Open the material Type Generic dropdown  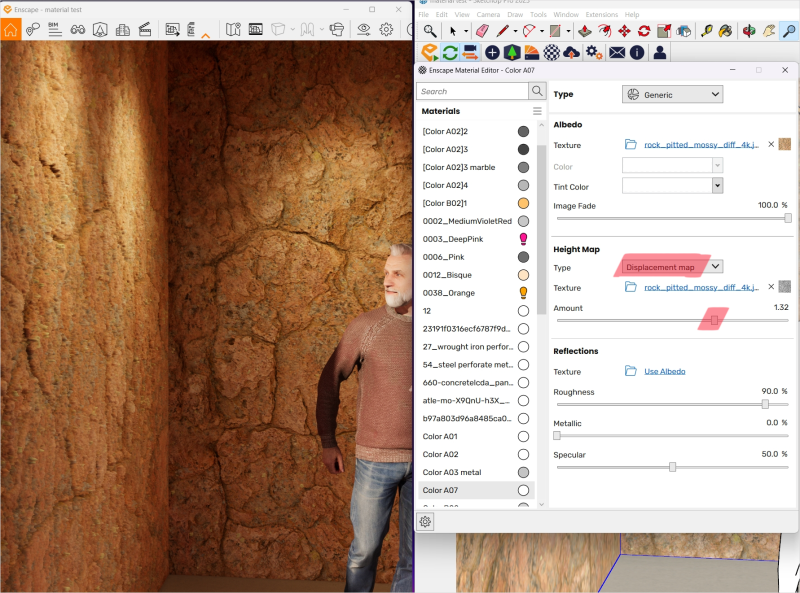tap(671, 94)
